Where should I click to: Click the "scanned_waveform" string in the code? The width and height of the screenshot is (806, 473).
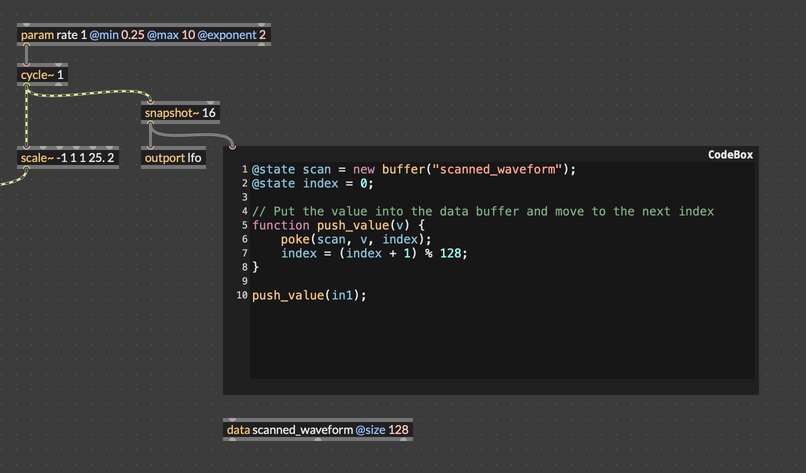[x=495, y=169]
